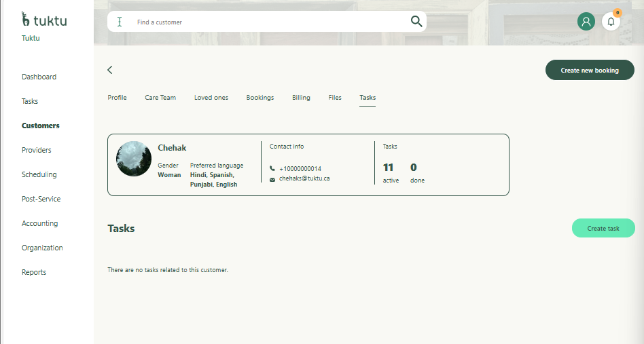Click the Create task button
This screenshot has width=644, height=344.
603,229
